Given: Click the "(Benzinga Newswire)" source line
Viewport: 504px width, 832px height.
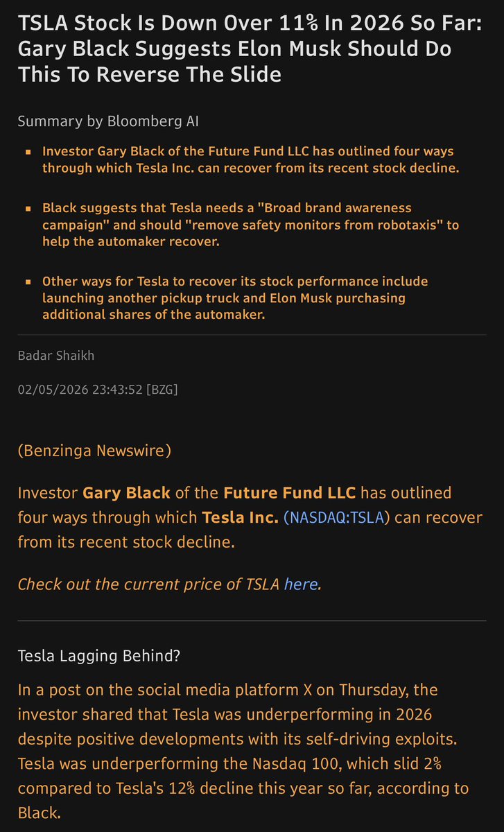Looking at the screenshot, I should click(94, 451).
